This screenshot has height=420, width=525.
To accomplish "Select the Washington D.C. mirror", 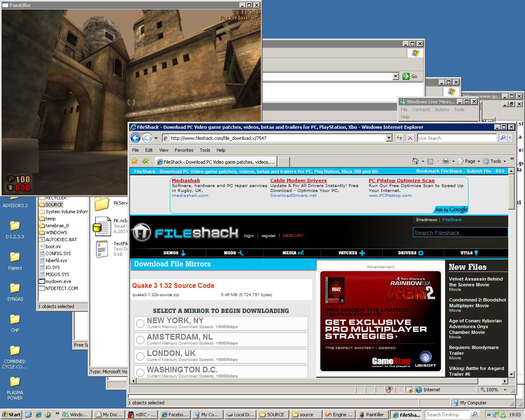I will click(x=140, y=372).
